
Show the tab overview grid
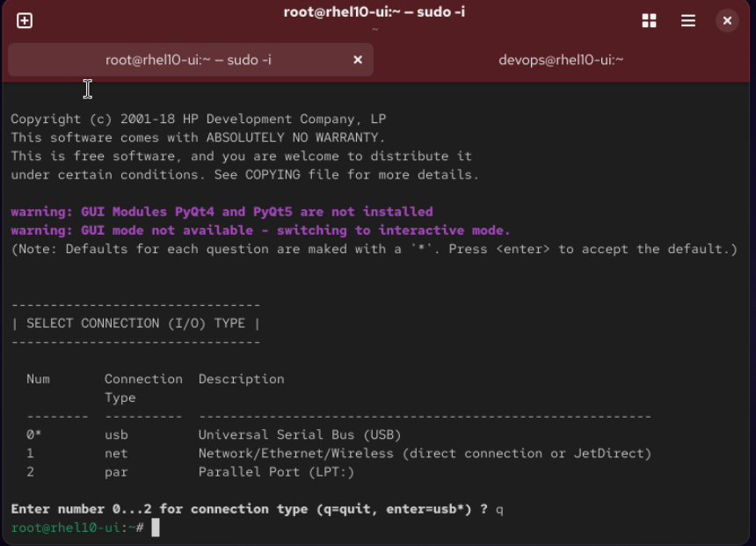coord(650,20)
